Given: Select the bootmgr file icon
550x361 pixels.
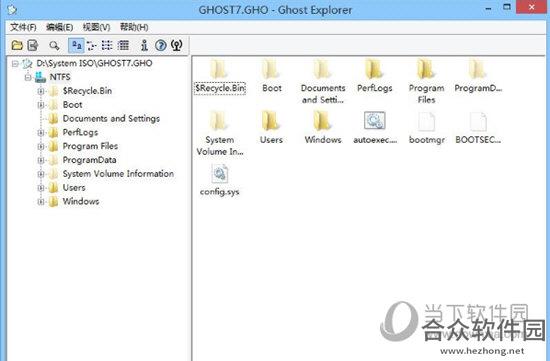Looking at the screenshot, I should [x=427, y=122].
